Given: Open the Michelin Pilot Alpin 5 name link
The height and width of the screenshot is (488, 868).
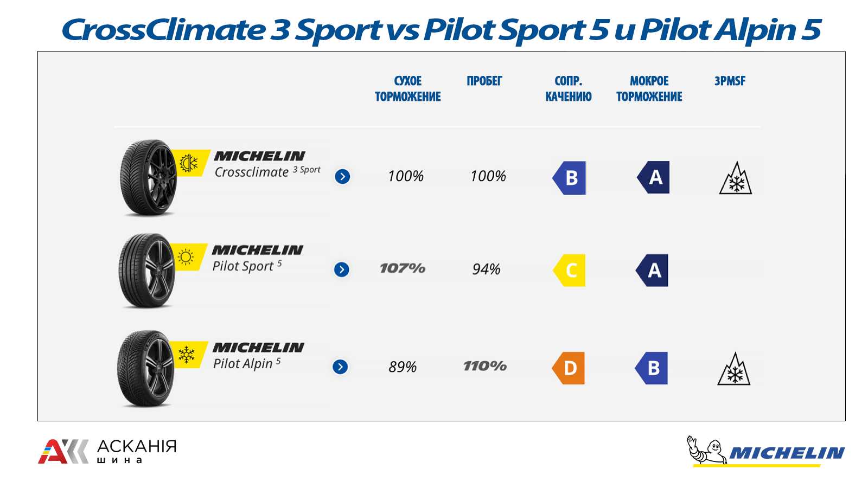Looking at the screenshot, I should (258, 356).
